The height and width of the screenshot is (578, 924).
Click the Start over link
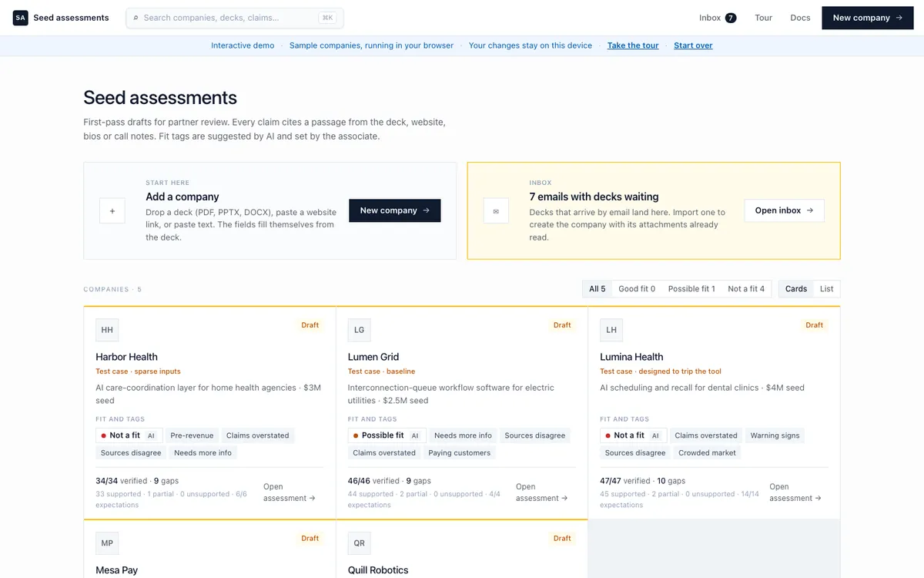click(693, 45)
